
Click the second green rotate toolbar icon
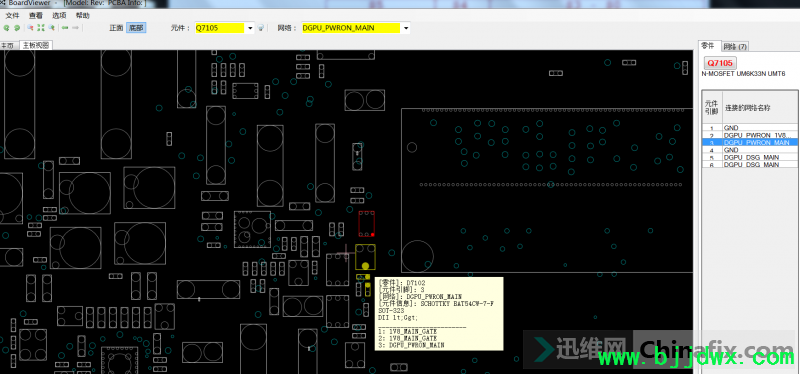(x=17, y=28)
